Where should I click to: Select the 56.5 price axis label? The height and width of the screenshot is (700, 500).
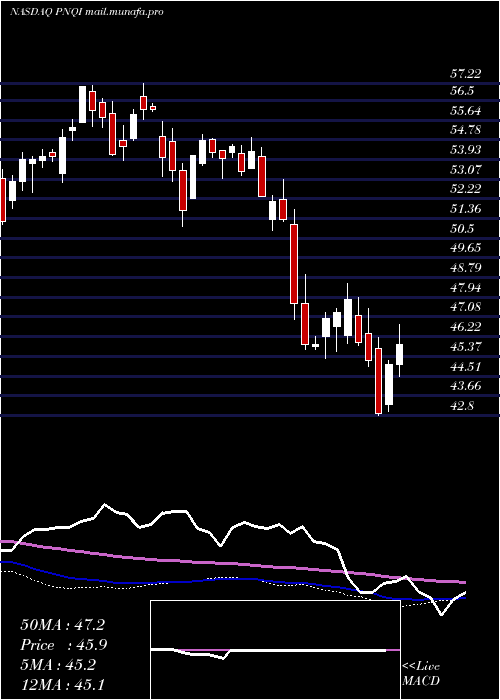coord(462,91)
